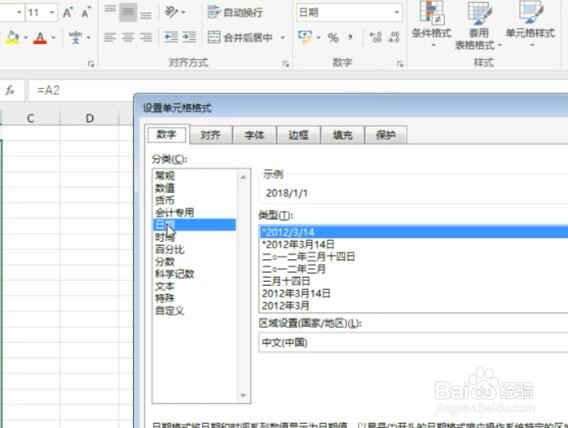This screenshot has width=568, height=428.
Task: Apply font color with the red A icon
Action: 40,38
